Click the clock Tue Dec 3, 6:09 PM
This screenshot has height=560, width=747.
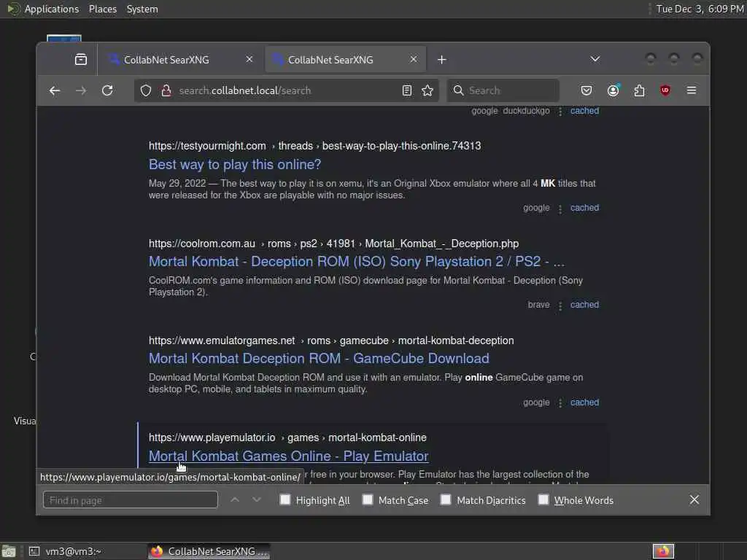[700, 9]
